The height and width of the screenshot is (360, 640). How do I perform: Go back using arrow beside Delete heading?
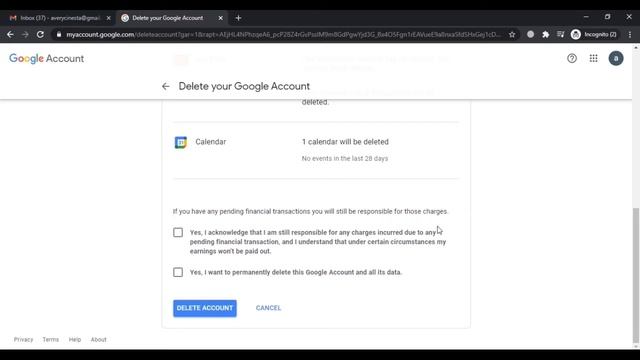pos(165,87)
